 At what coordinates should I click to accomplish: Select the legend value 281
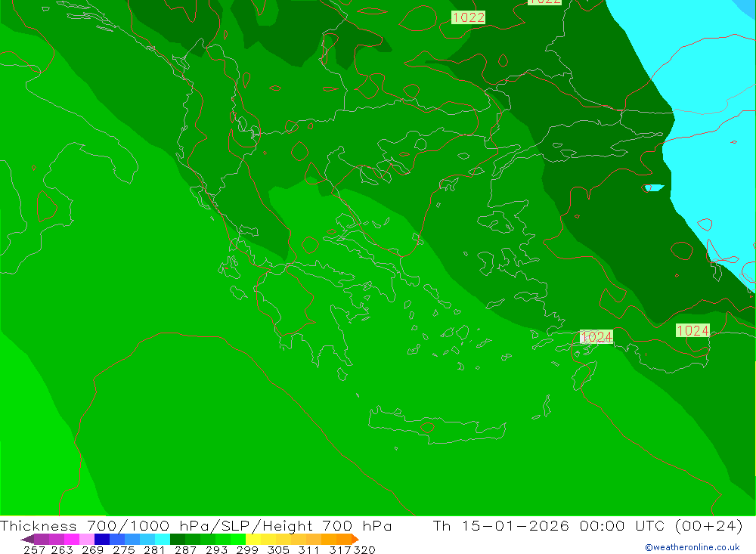coord(154,549)
